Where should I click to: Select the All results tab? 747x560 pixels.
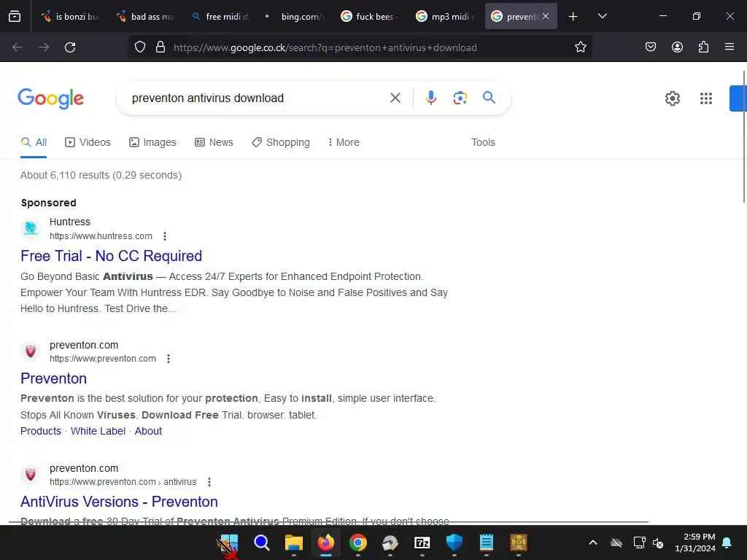(34, 142)
